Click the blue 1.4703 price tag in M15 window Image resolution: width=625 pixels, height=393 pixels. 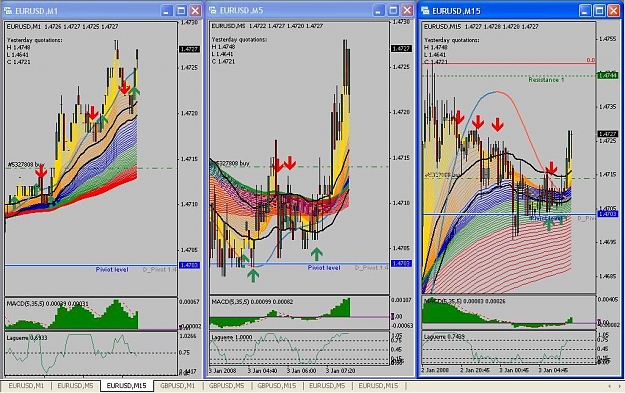(x=607, y=214)
